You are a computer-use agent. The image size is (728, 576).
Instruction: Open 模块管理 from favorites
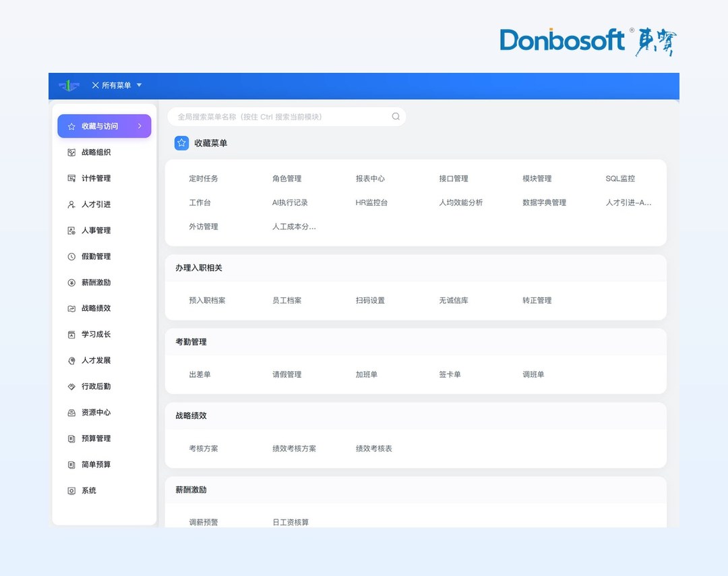point(537,178)
